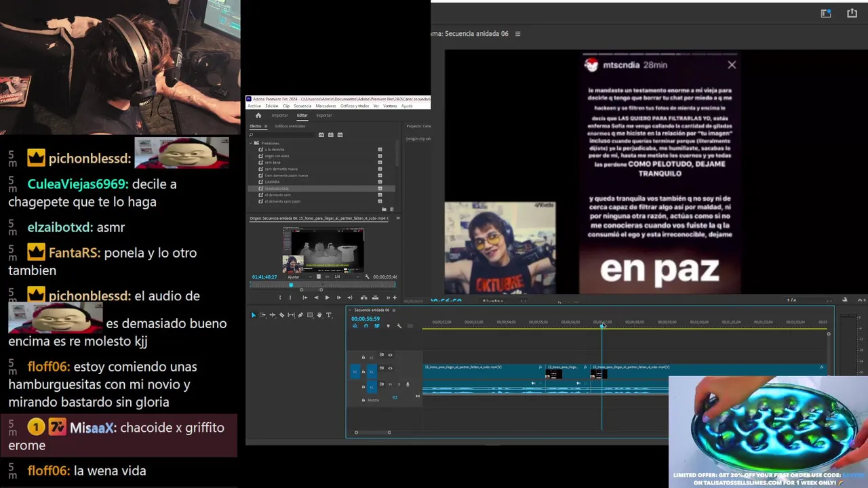Viewport: 868px width, 488px height.
Task: Open the Ajustar zoom level dropdown
Action: pos(300,277)
